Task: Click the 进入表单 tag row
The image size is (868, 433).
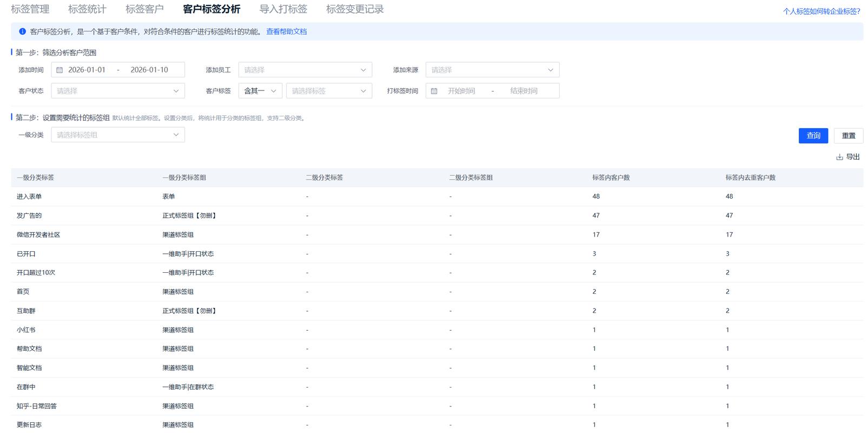Action: [x=437, y=196]
